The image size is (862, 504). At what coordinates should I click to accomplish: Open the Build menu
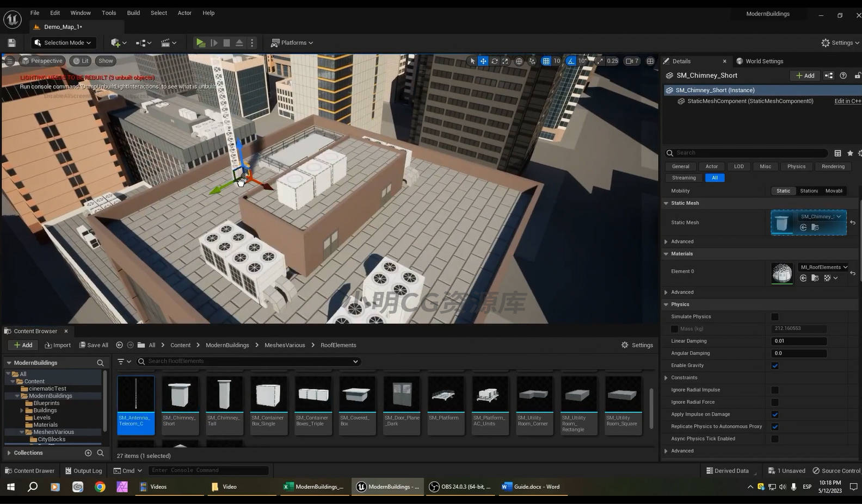[133, 13]
